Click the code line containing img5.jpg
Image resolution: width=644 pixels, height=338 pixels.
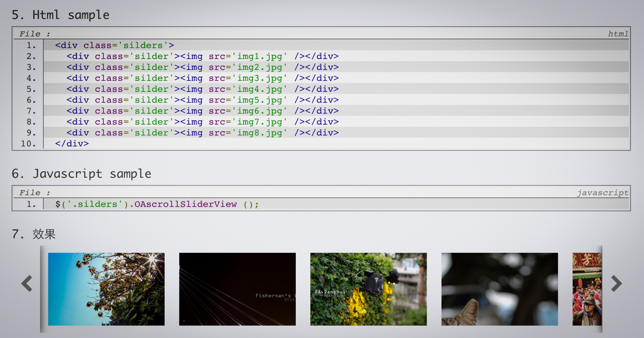pos(336,100)
